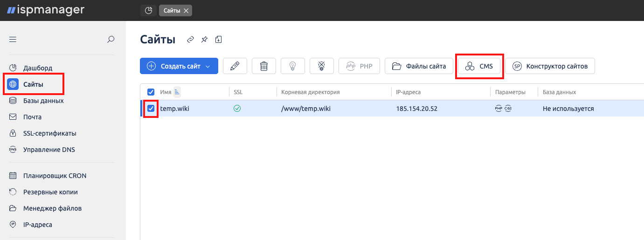Expand the Создать сайт dropdown arrow
Viewport: 644px width, 240px height.
tap(208, 66)
